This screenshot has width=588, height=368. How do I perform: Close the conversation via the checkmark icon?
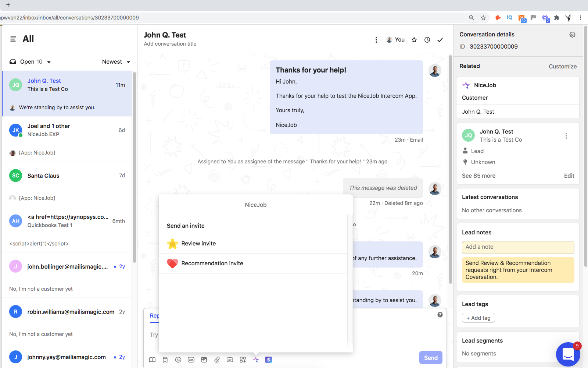tap(440, 39)
